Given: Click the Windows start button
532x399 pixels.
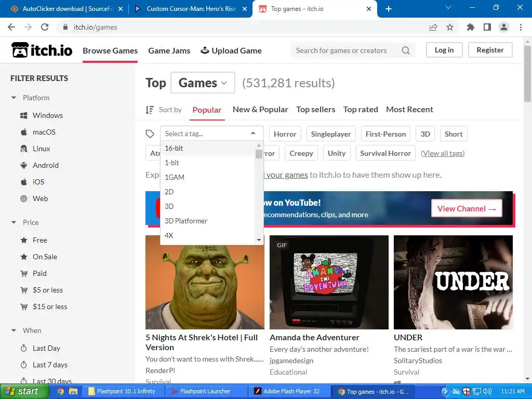Looking at the screenshot, I should coord(24,391).
